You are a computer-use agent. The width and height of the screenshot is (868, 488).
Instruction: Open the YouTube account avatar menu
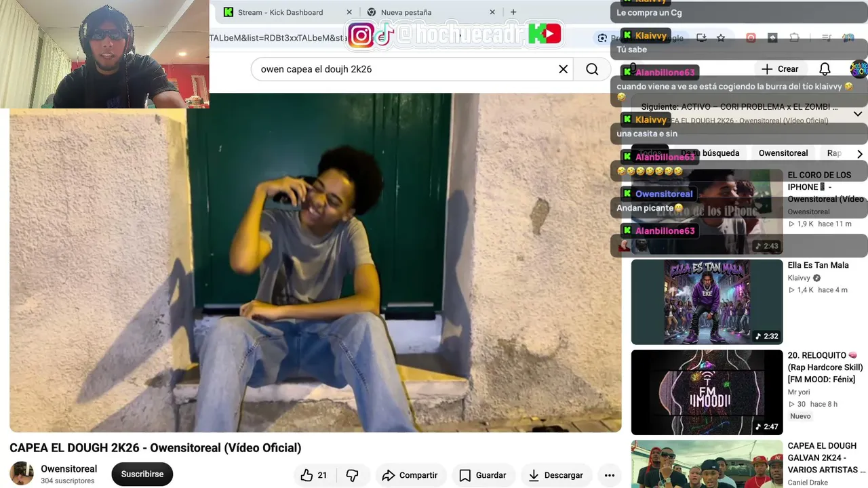859,69
